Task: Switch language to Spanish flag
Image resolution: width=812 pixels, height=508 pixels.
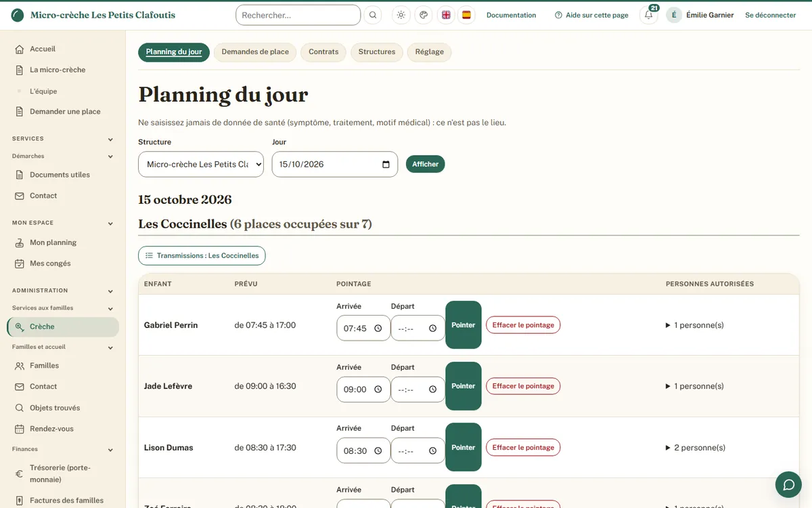Action: point(466,15)
